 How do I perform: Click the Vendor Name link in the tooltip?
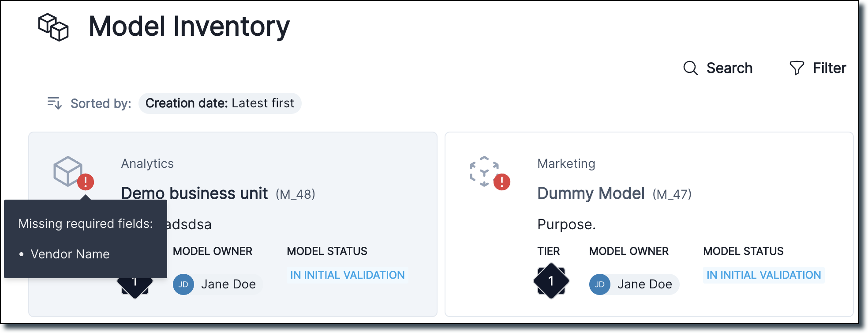point(70,254)
